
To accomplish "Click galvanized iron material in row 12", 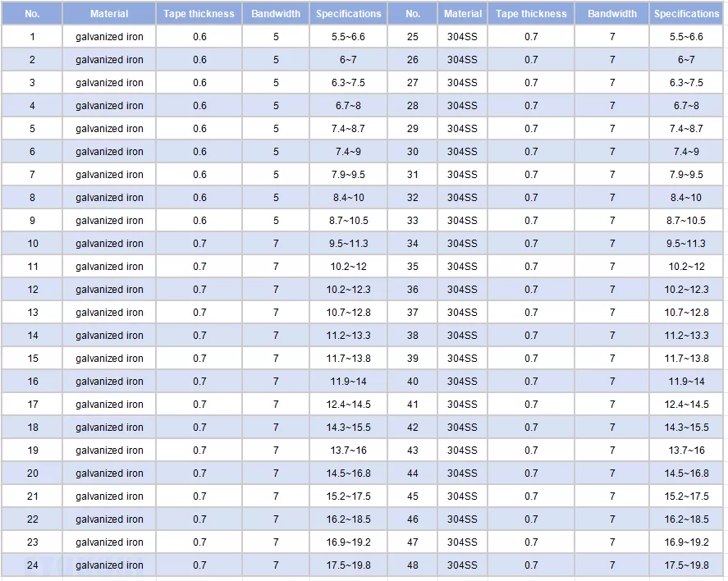I will [109, 290].
